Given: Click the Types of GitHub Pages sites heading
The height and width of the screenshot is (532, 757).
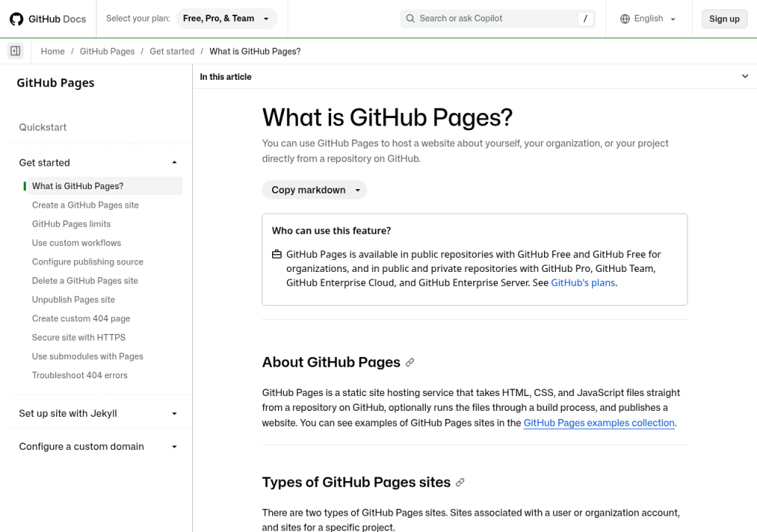Looking at the screenshot, I should [356, 482].
